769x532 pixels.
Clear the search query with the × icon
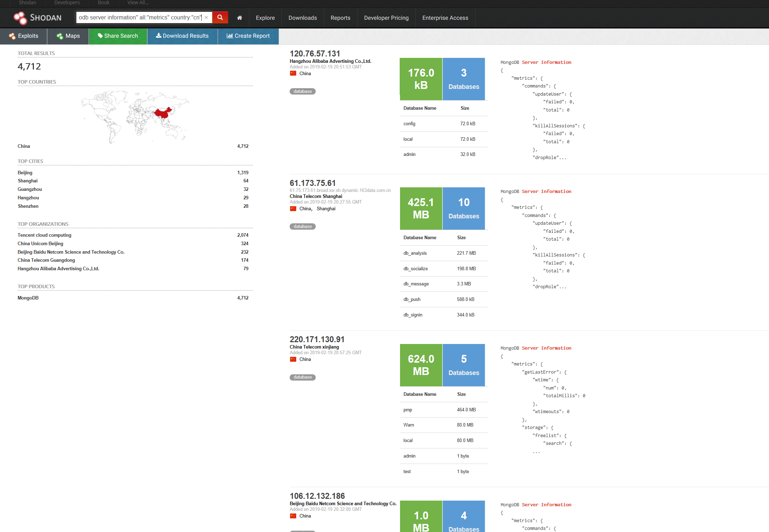coord(206,17)
